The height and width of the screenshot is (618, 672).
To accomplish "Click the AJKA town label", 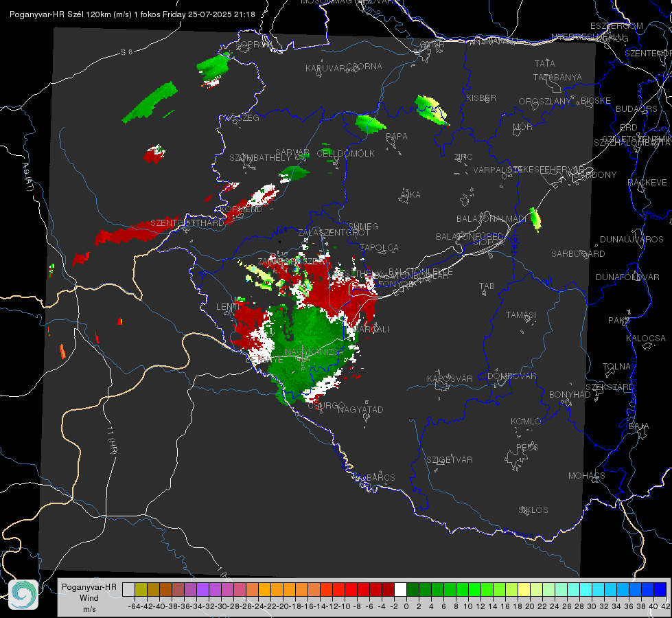I will click(x=410, y=195).
